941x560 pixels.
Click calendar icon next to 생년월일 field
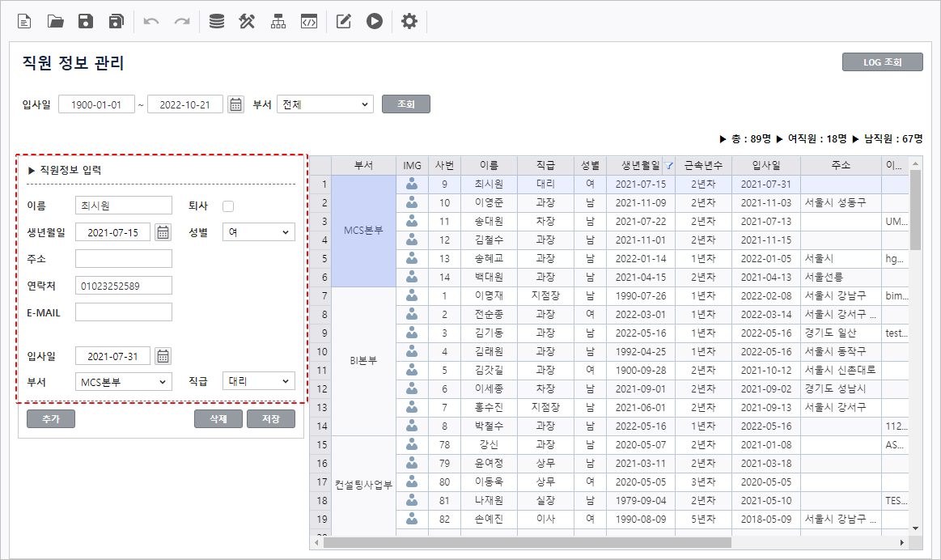coord(163,233)
